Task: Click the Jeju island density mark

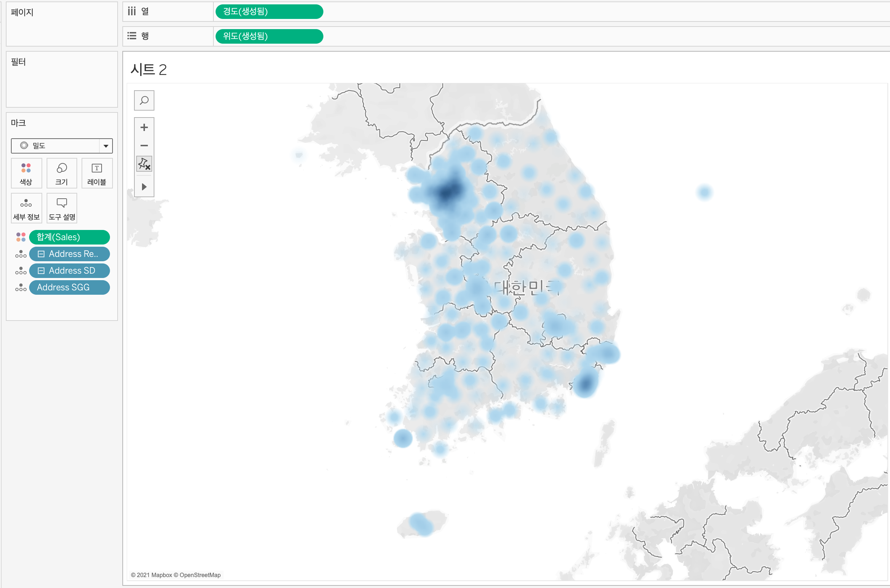Action: click(421, 524)
